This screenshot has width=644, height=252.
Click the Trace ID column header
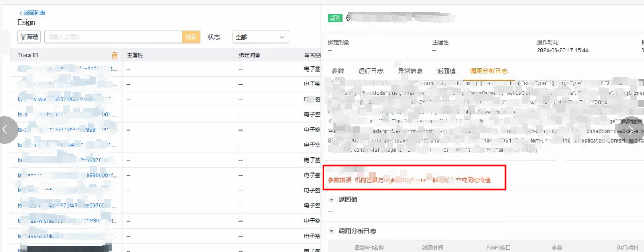tap(28, 56)
